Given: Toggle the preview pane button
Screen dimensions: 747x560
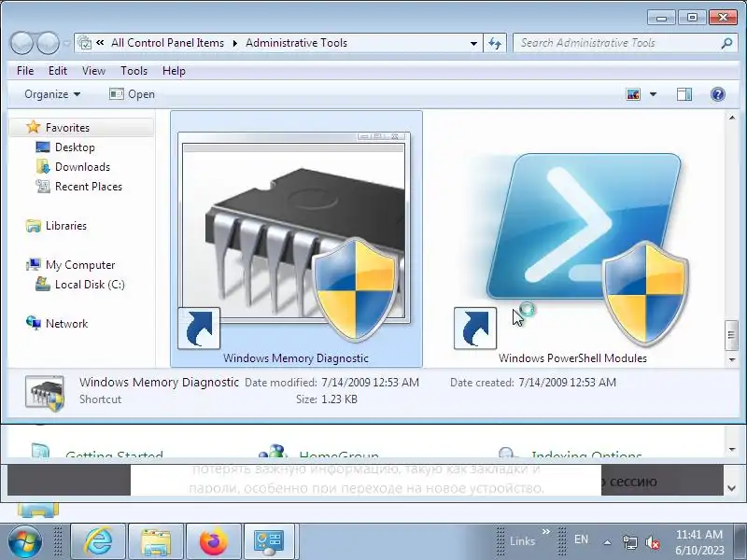Looking at the screenshot, I should (x=684, y=94).
